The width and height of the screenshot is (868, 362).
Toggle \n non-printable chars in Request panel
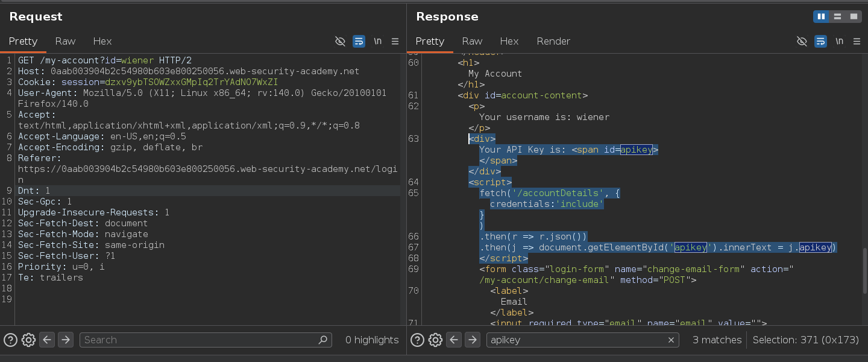tap(378, 41)
